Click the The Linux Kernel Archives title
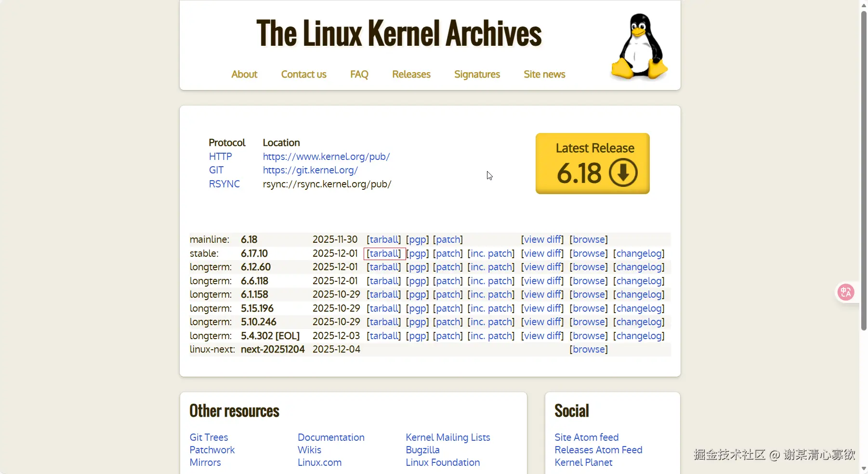Viewport: 868px width, 474px height. (399, 33)
